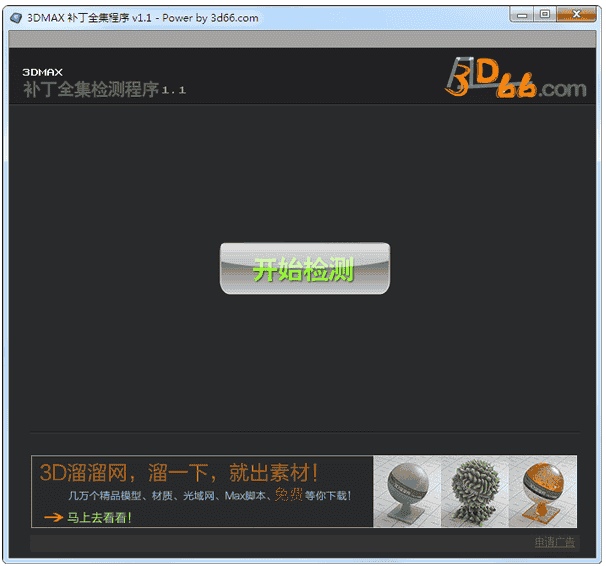Click the orange arrow icon in banner
The width and height of the screenshot is (606, 566).
pyautogui.click(x=52, y=517)
